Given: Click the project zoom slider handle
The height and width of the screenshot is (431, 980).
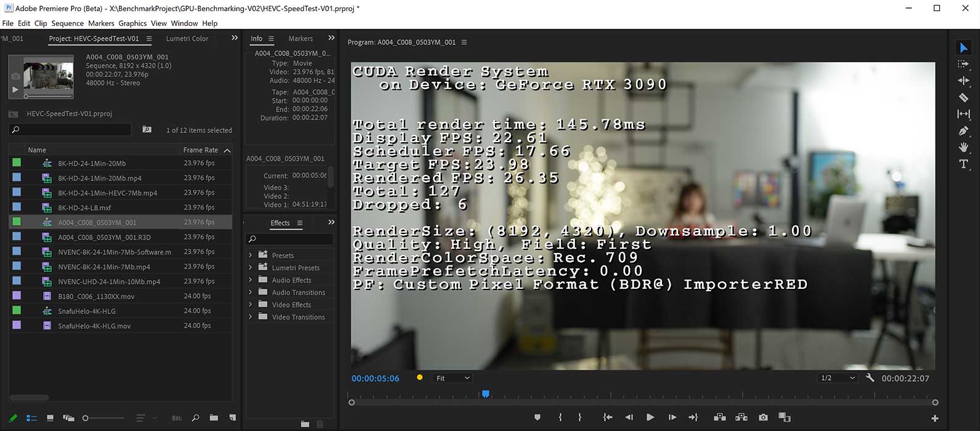Looking at the screenshot, I should click(x=86, y=418).
